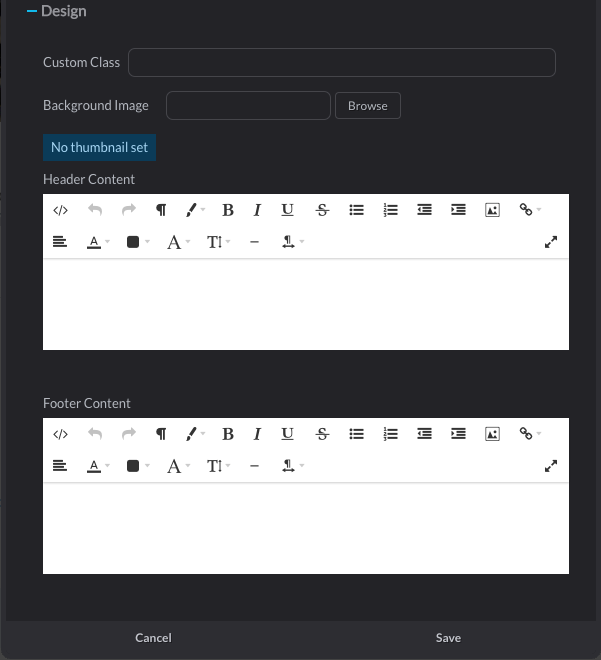The width and height of the screenshot is (601, 660).
Task: Open background color picker in Header Content
Action: pos(138,242)
